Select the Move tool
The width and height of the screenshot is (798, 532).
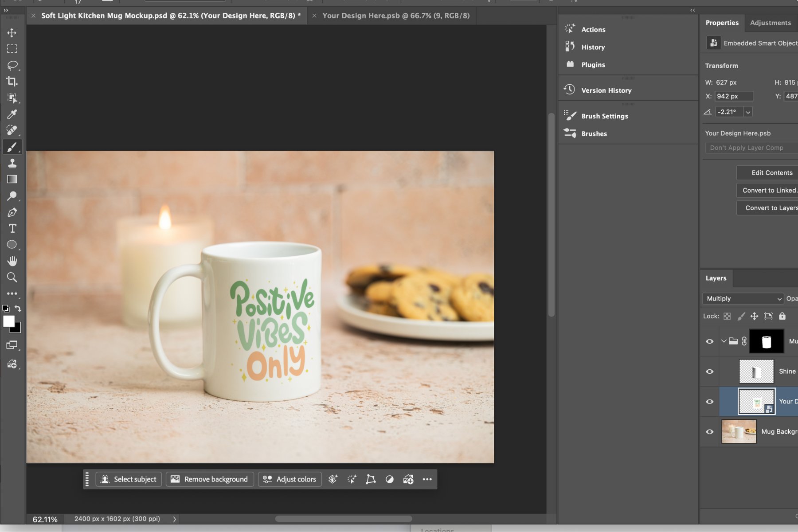pyautogui.click(x=12, y=33)
